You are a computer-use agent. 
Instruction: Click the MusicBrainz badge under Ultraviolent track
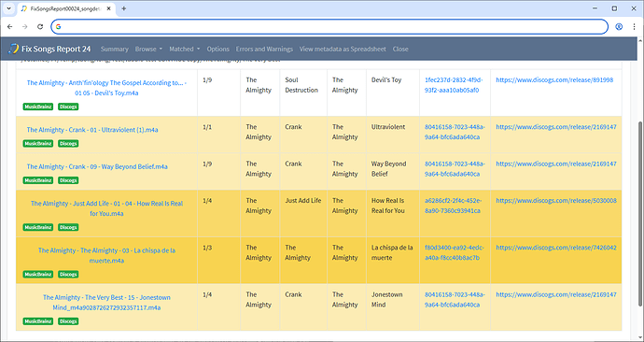click(x=38, y=144)
